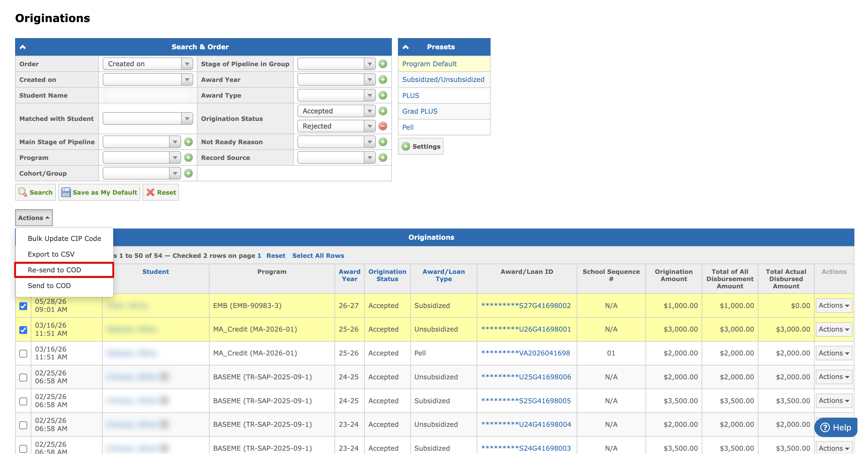Check the Pell origination row checkbox
The height and width of the screenshot is (454, 868).
coord(23,353)
